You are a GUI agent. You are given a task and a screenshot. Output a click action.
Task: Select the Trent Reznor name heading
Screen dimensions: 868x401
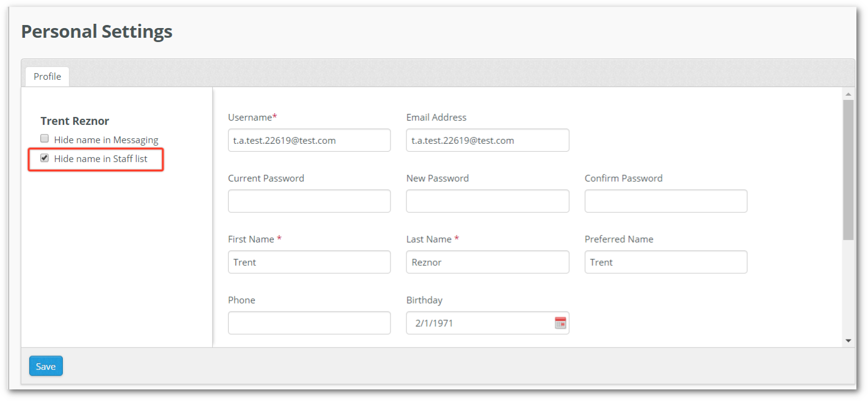(75, 121)
